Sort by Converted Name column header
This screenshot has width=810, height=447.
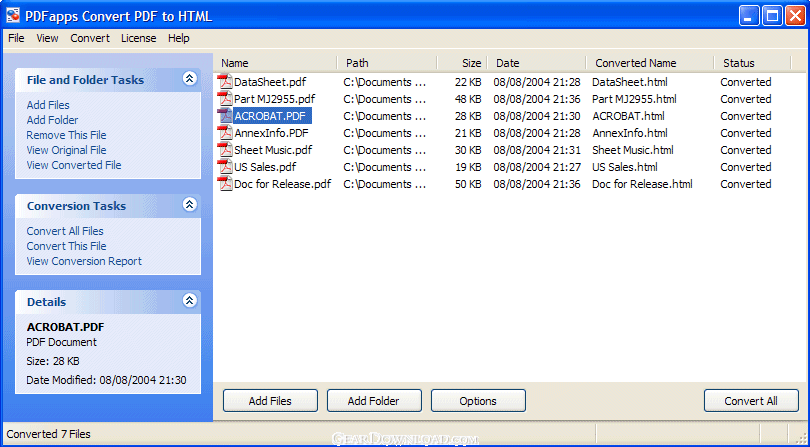(x=651, y=63)
